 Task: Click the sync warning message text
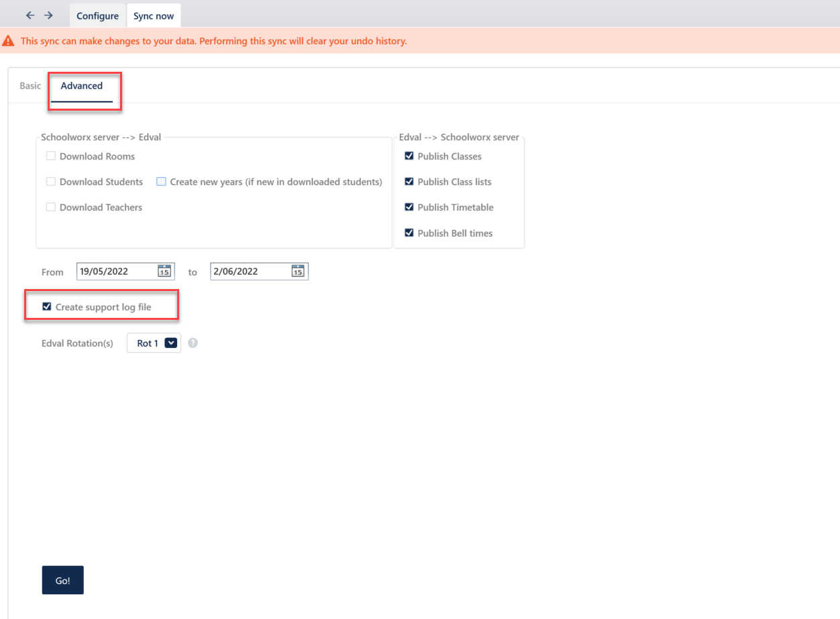click(213, 41)
